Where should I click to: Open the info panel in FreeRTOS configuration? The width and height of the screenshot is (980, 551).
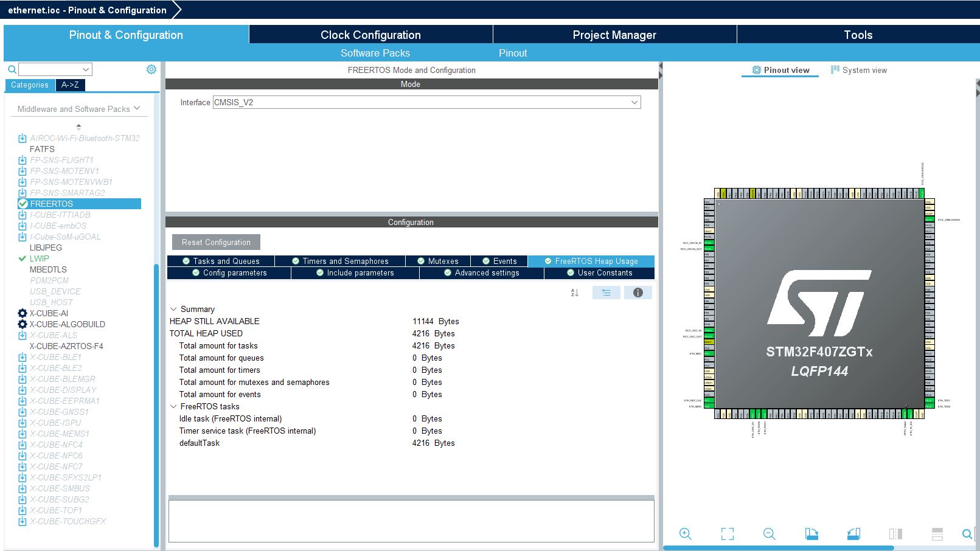638,293
